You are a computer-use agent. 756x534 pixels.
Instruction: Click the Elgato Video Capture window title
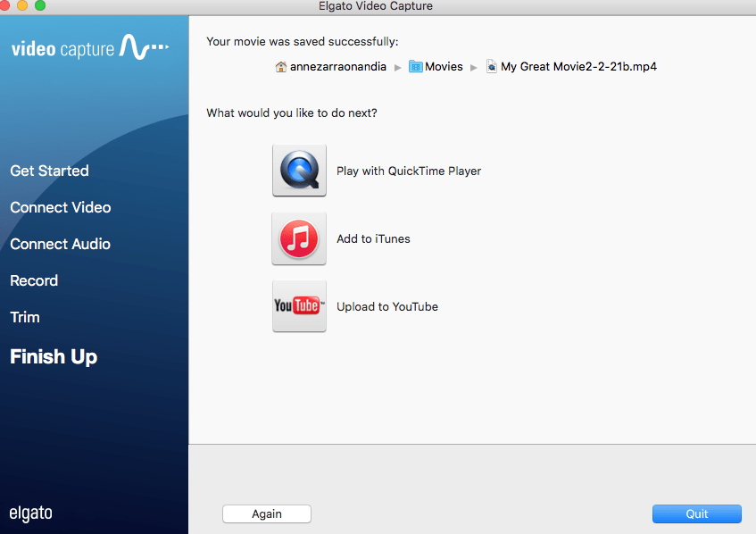click(376, 6)
